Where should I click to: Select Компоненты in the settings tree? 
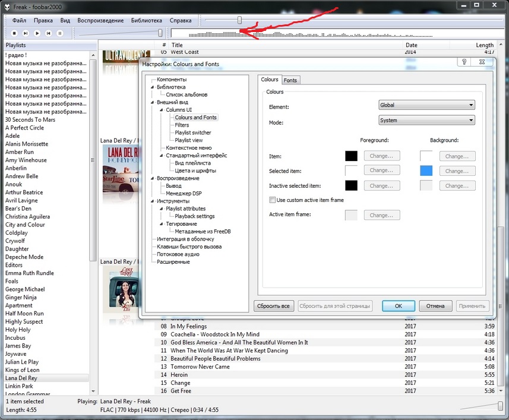point(172,80)
